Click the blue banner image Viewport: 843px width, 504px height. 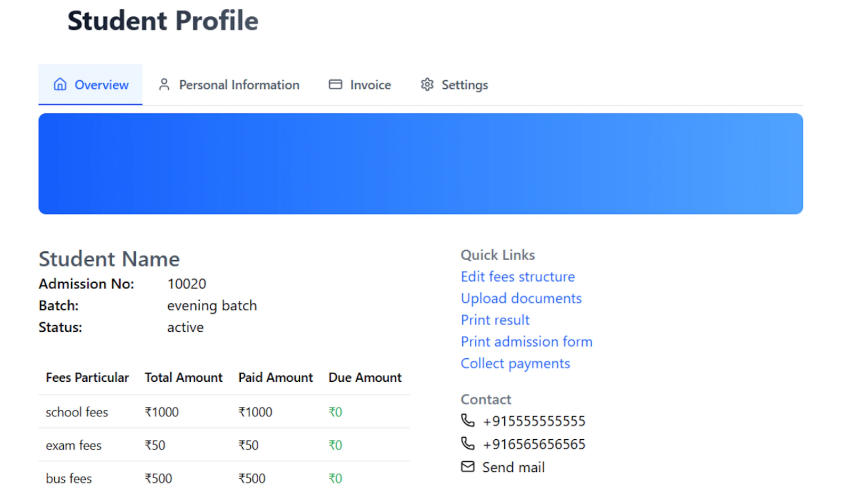pos(420,163)
